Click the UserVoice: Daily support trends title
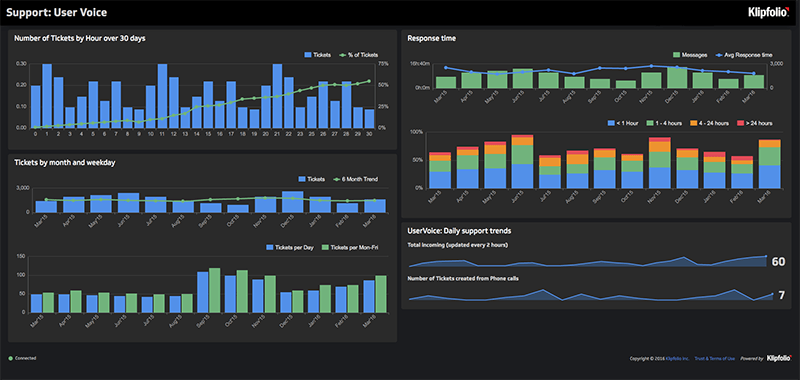The width and height of the screenshot is (800, 380). click(459, 231)
